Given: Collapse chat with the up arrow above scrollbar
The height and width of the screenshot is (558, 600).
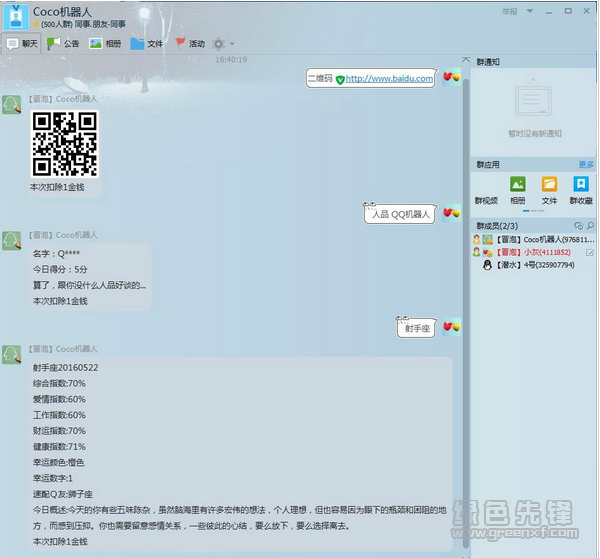Looking at the screenshot, I should click(466, 59).
